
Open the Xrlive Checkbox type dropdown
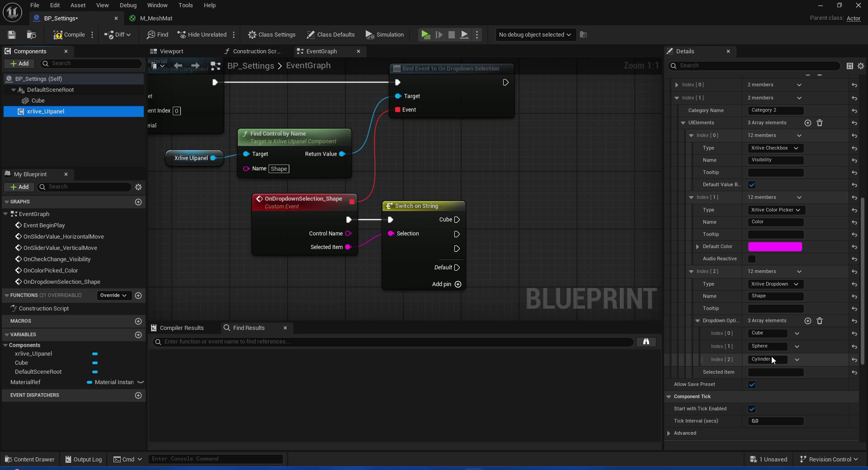pyautogui.click(x=776, y=148)
